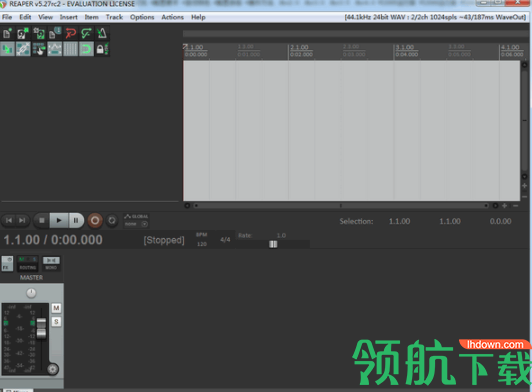This screenshot has height=392, width=532.
Task: Toggle auto-crossfade toolbar button
Action: (x=7, y=49)
